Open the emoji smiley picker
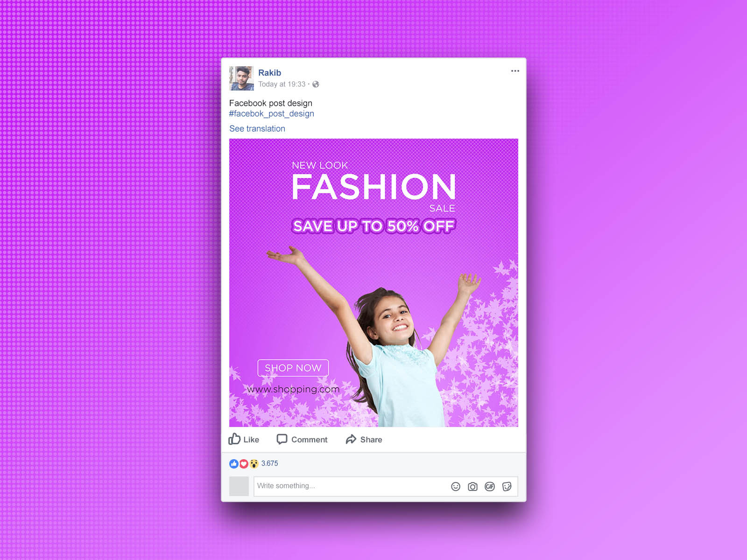 coord(456,487)
